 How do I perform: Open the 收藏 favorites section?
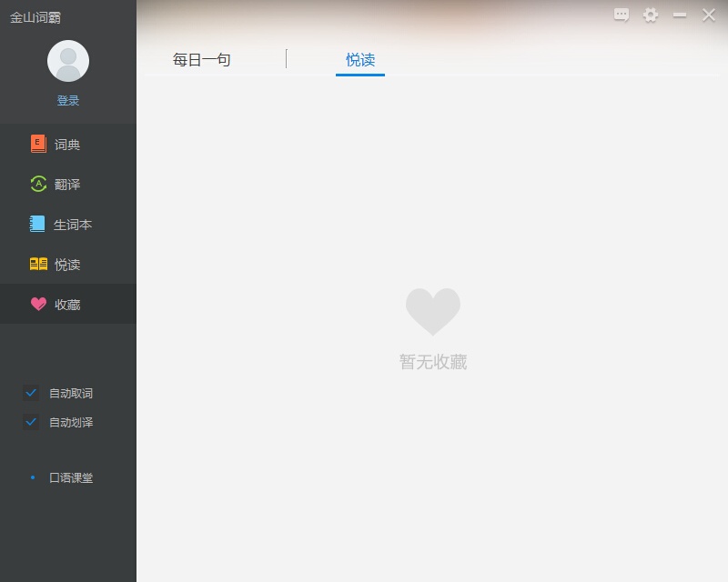[56, 304]
